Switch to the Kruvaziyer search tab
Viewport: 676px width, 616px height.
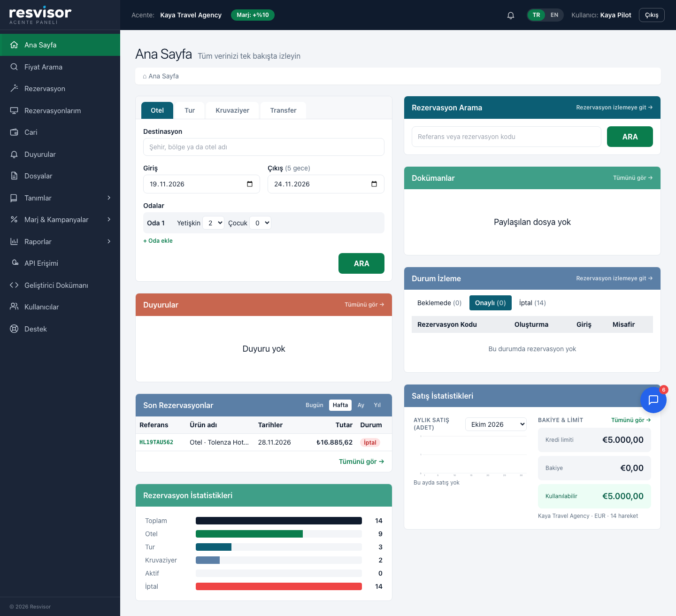pos(232,110)
